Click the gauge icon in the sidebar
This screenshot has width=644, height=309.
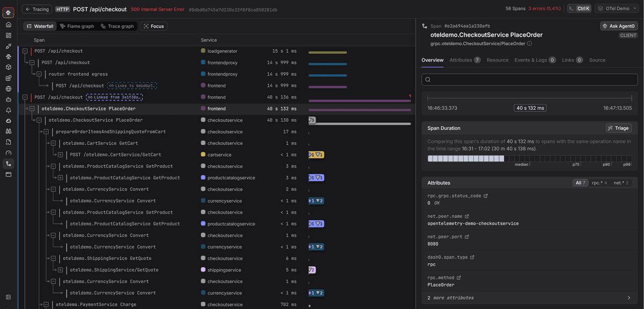click(x=8, y=153)
